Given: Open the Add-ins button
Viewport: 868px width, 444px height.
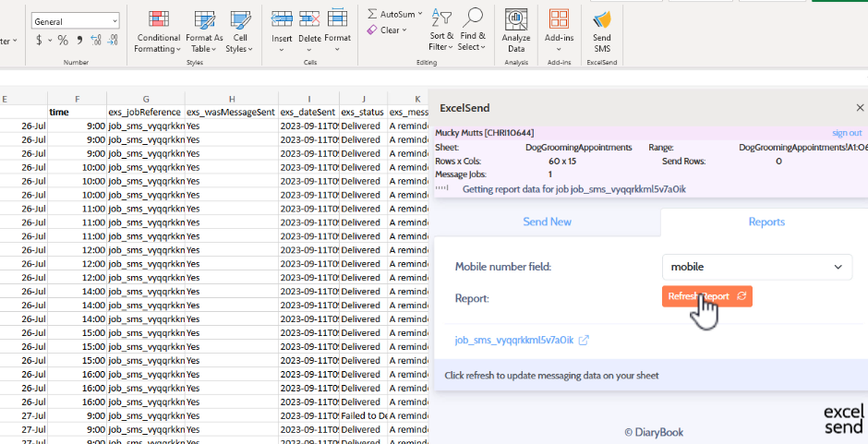Looking at the screenshot, I should [559, 30].
